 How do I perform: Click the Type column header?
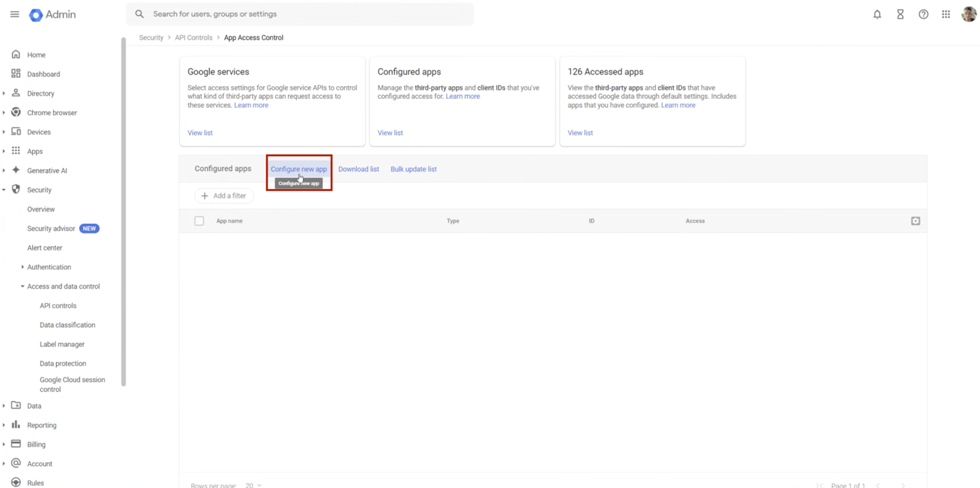point(453,221)
